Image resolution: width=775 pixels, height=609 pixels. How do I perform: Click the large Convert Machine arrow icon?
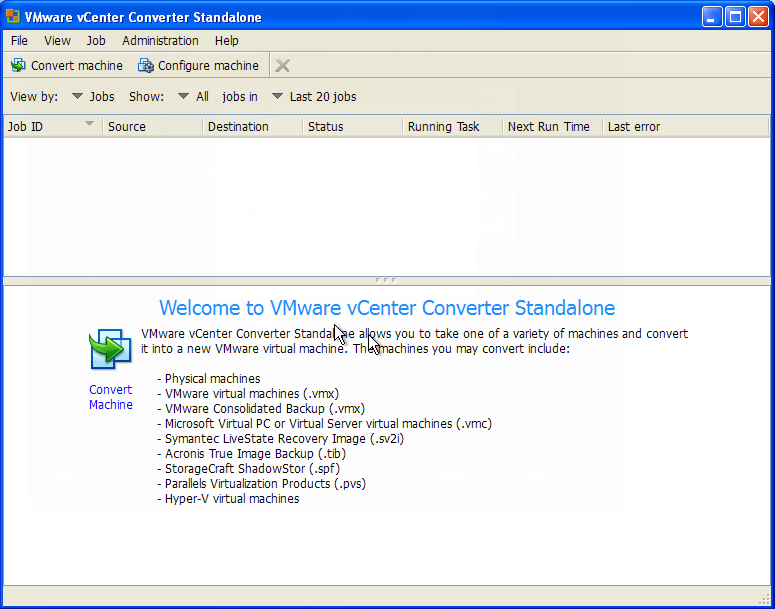pyautogui.click(x=110, y=349)
